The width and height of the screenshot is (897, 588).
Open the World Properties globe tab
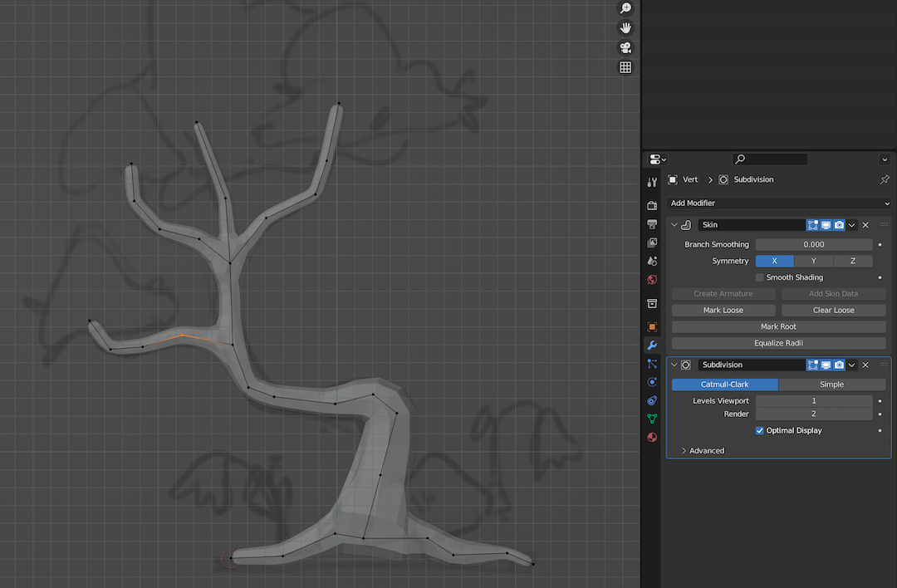[x=652, y=280]
